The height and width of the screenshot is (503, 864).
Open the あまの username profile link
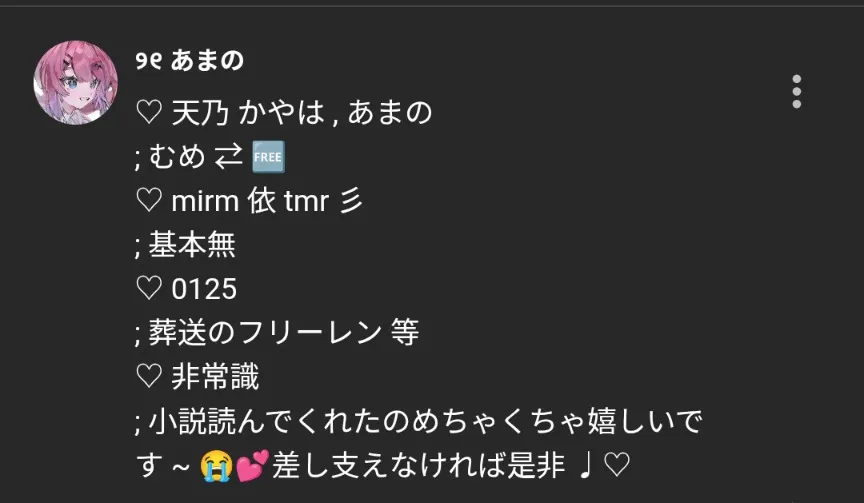(190, 61)
